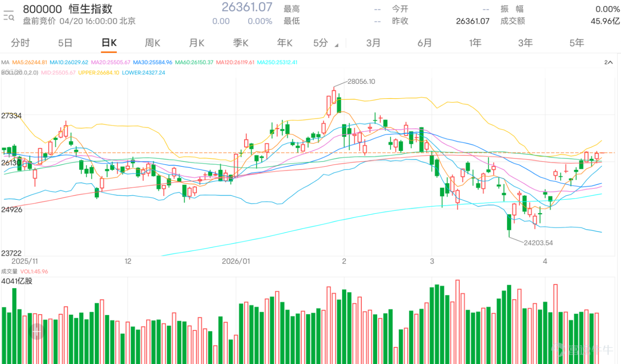
Task: Click the MA30:25584.96 indicator label
Action: [x=153, y=62]
